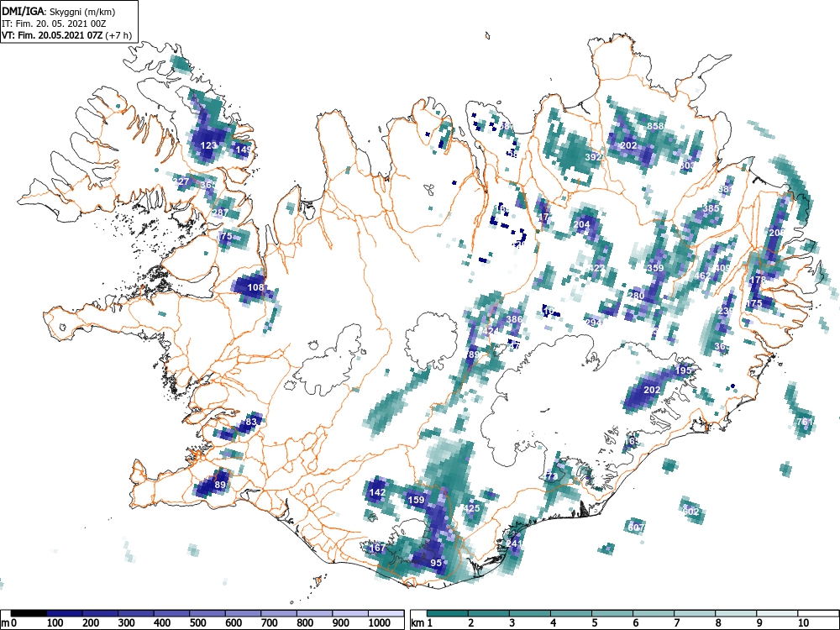Click visibility value 123 in the Westfjords
The height and width of the screenshot is (630, 840).
(x=208, y=145)
